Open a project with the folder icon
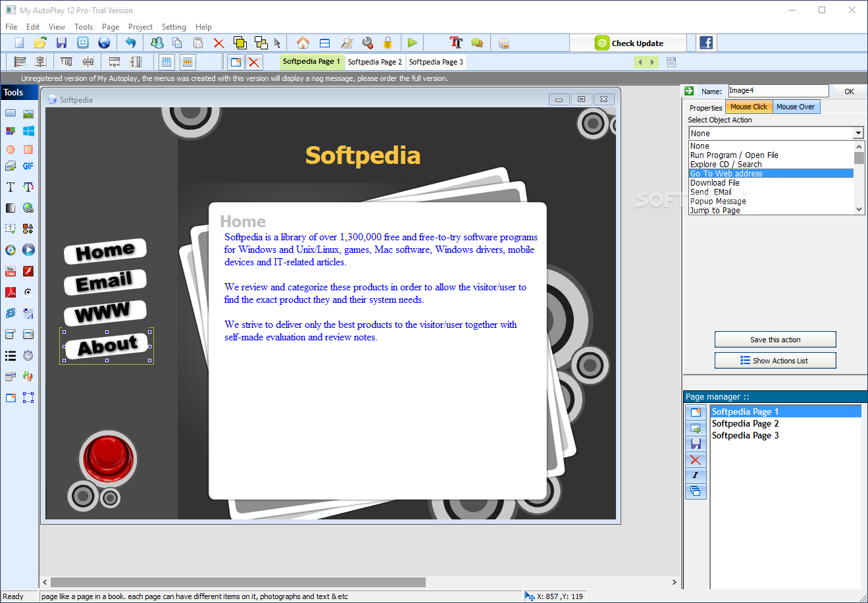The width and height of the screenshot is (868, 603). [40, 43]
